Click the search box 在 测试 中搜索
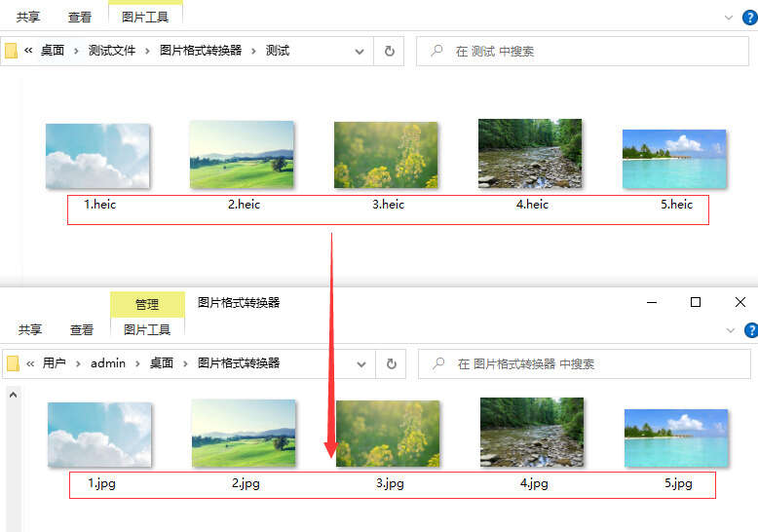Viewport: 758px width, 532px height. (583, 52)
